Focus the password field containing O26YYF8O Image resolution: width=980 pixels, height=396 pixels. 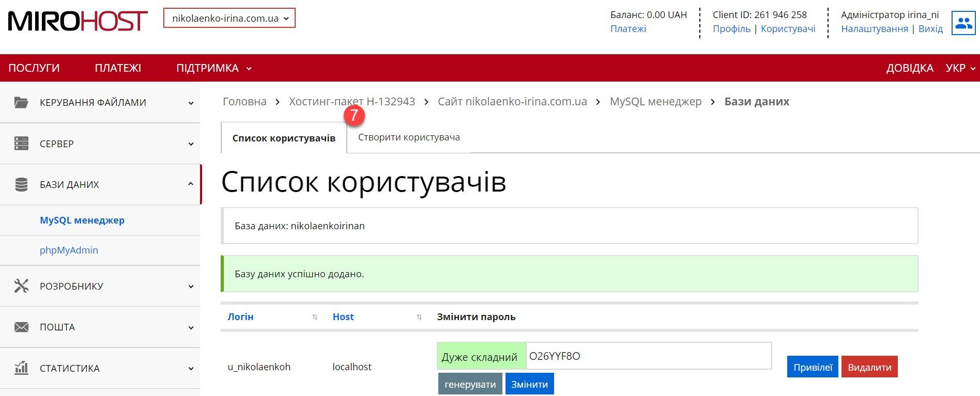click(649, 356)
